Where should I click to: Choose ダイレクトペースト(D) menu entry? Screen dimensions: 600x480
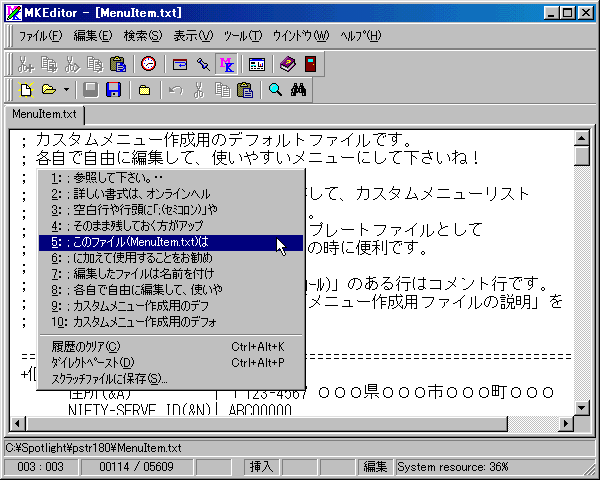click(x=171, y=363)
